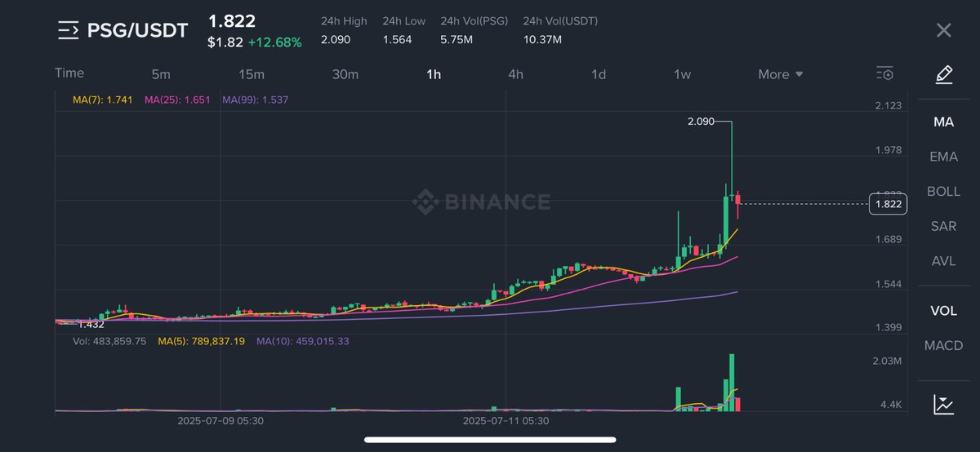The width and height of the screenshot is (980, 452).
Task: Click the +12.68% price change
Action: 275,42
